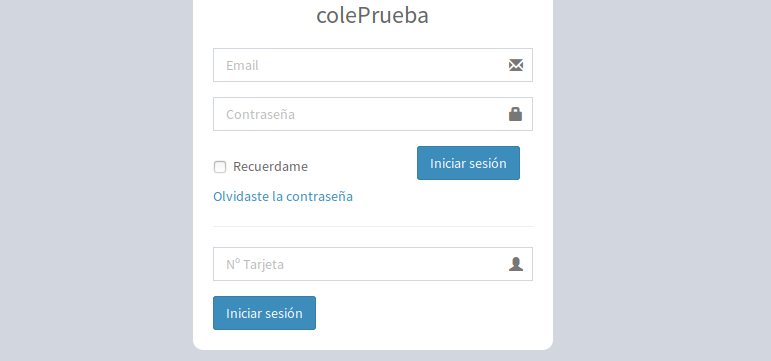
Task: Click the Email placeholder text
Action: click(x=242, y=65)
